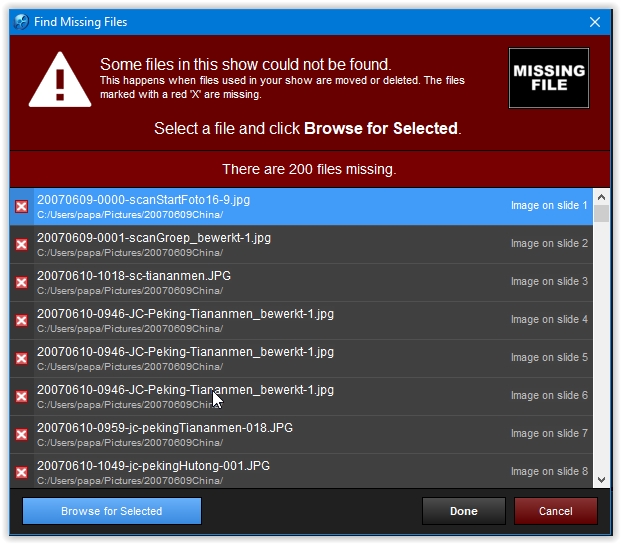This screenshot has height=544, width=621.
Task: Click the red X icon on the slide 4 row
Action: (22, 321)
